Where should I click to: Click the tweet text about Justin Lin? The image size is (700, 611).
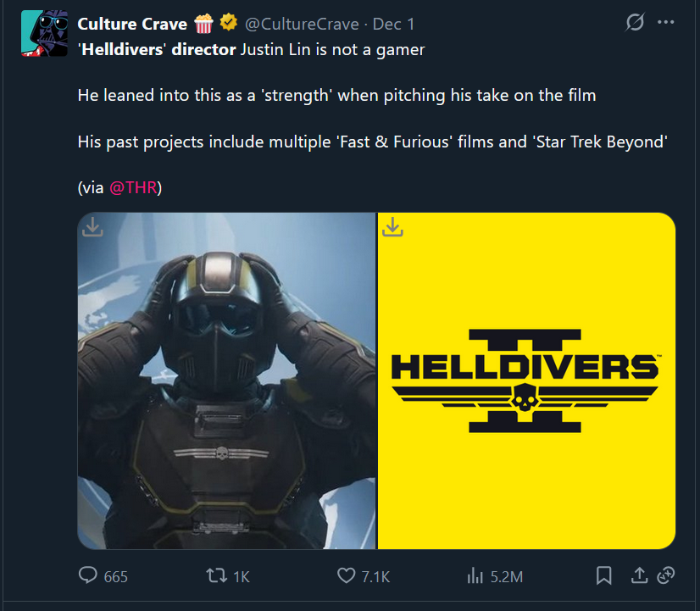coord(252,50)
